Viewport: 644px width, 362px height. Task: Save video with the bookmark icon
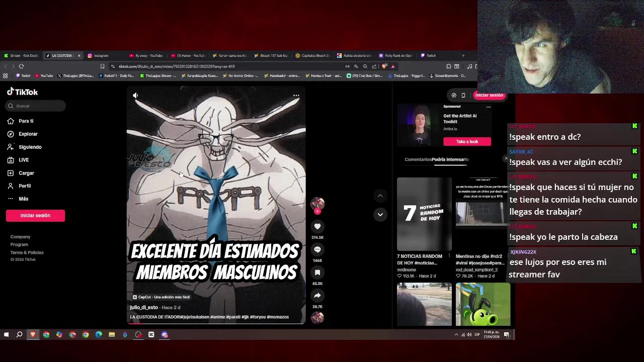pos(317,273)
